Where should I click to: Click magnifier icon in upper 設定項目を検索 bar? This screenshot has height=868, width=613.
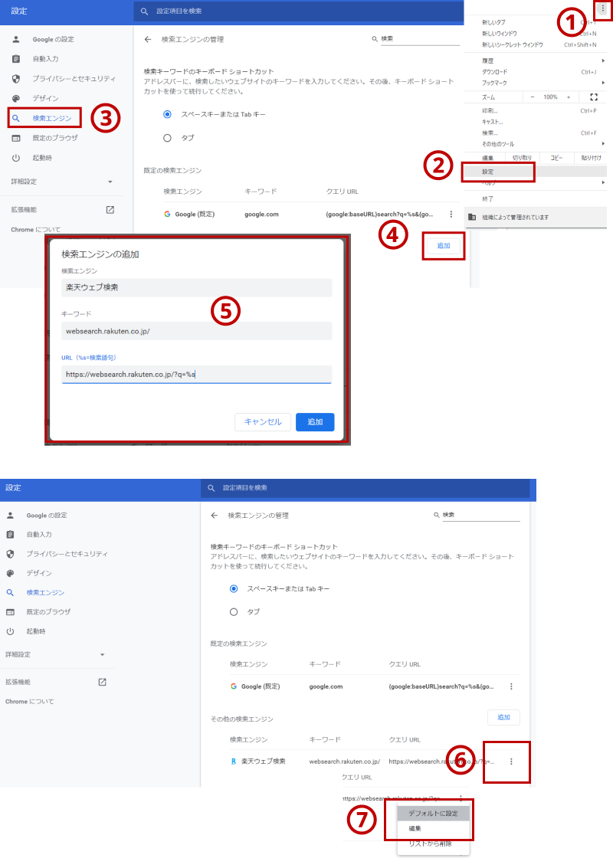coord(145,11)
